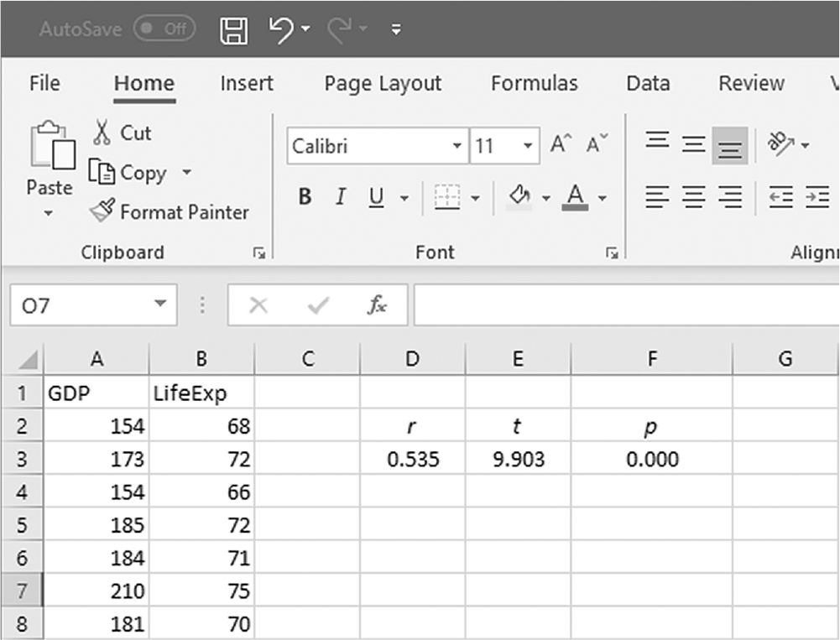840x640 pixels.
Task: Click the Orientation text angle icon
Action: click(x=780, y=143)
